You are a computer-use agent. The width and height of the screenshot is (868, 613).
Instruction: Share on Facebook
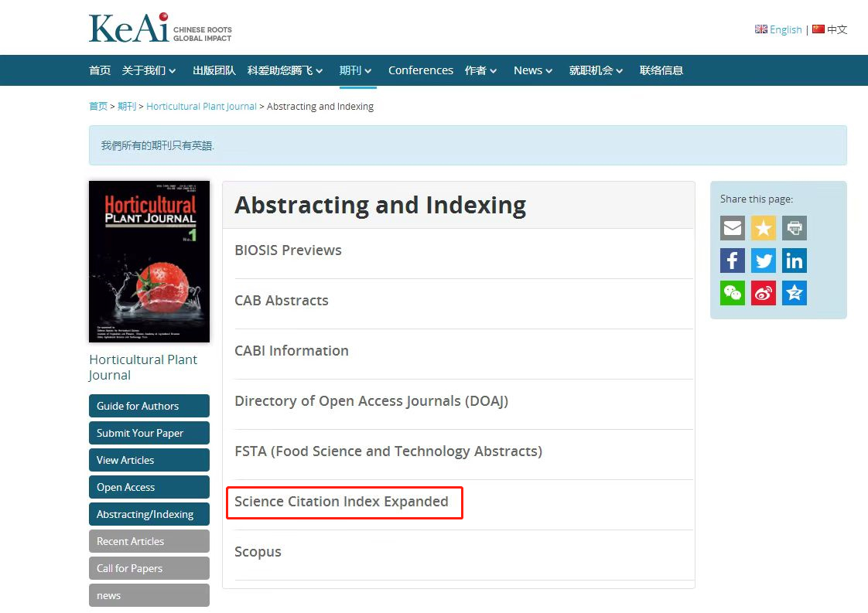click(x=733, y=261)
